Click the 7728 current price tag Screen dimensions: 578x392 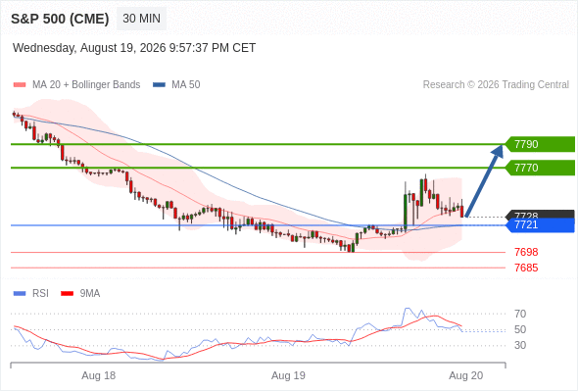[540, 215]
